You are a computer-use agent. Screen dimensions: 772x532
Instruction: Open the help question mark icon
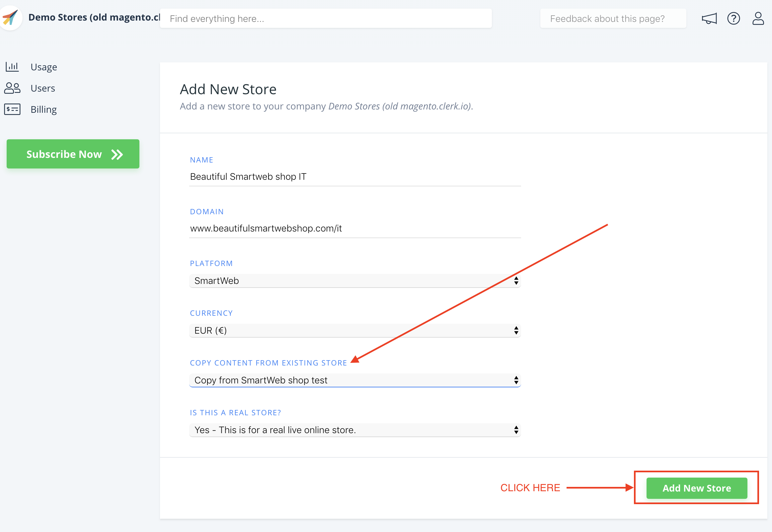coord(733,18)
